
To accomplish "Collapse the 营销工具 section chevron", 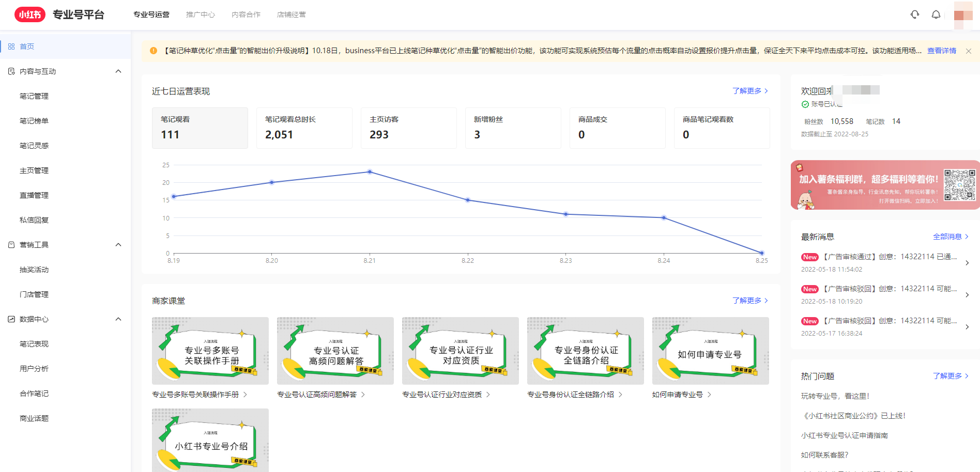I will coord(118,245).
